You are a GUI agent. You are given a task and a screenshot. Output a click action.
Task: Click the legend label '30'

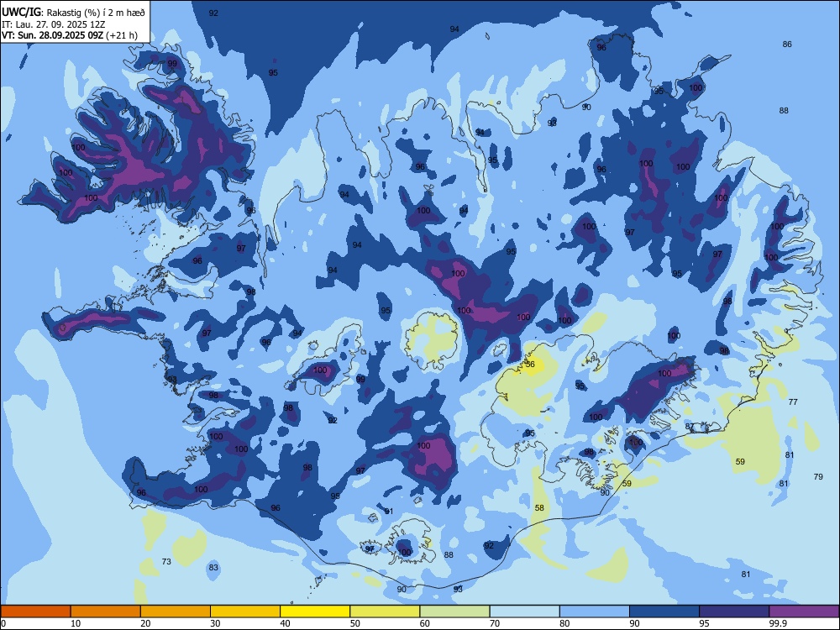point(215,623)
